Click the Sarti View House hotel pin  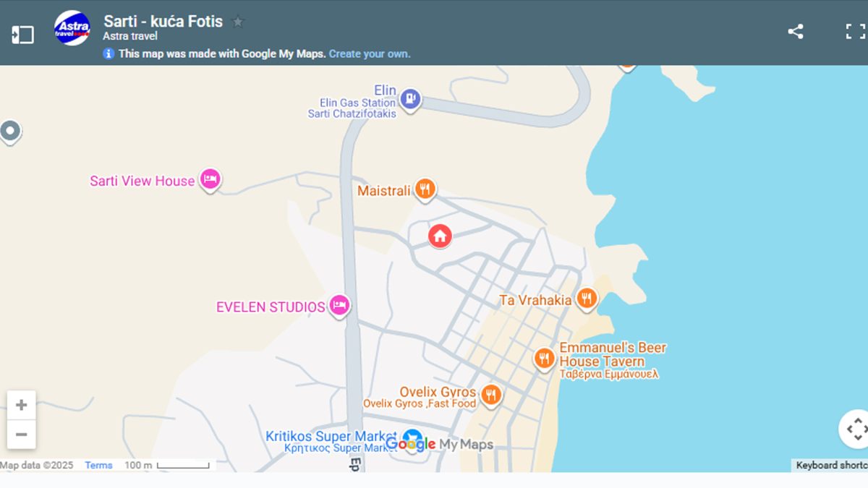coord(210,179)
